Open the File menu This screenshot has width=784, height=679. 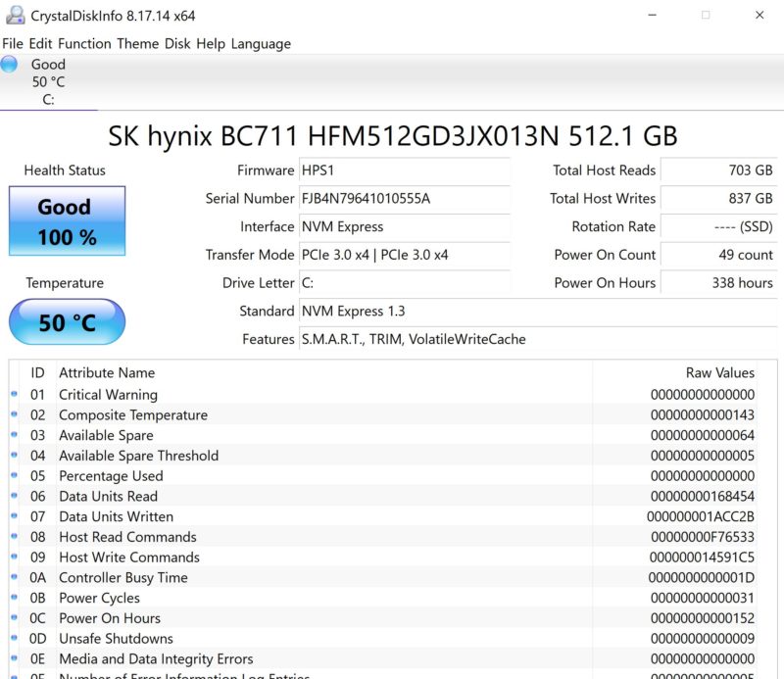pyautogui.click(x=13, y=43)
